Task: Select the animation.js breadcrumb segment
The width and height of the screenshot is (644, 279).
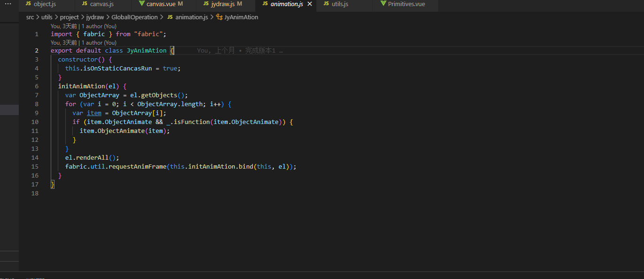Action: 192,17
